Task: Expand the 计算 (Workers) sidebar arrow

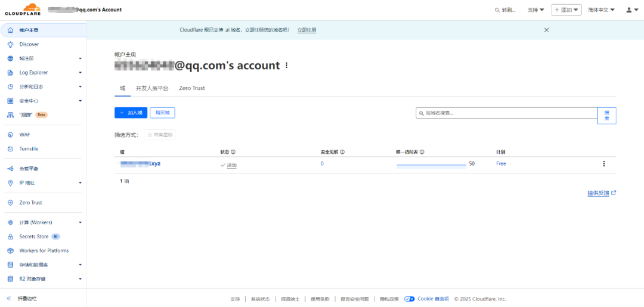Action: point(80,222)
